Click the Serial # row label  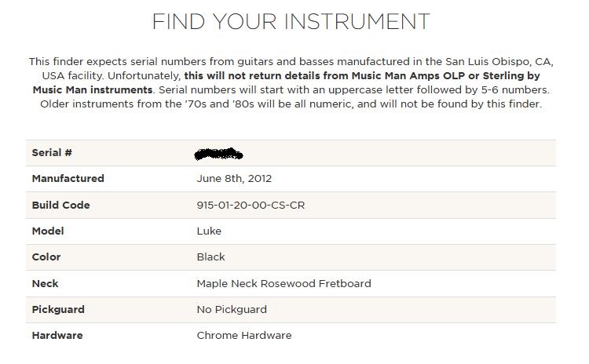52,152
